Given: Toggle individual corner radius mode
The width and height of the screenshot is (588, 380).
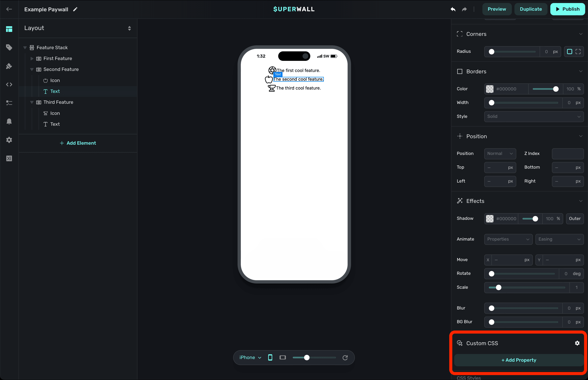Looking at the screenshot, I should [578, 52].
